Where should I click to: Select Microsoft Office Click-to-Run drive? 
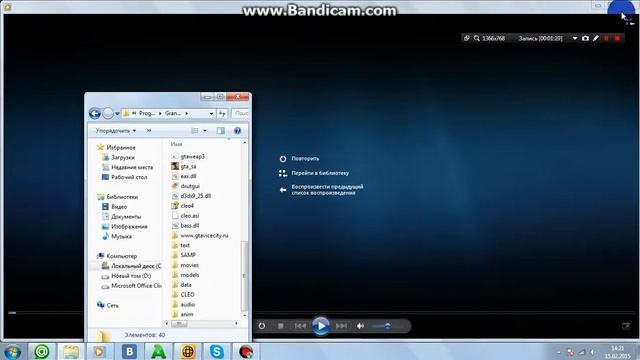click(132, 286)
